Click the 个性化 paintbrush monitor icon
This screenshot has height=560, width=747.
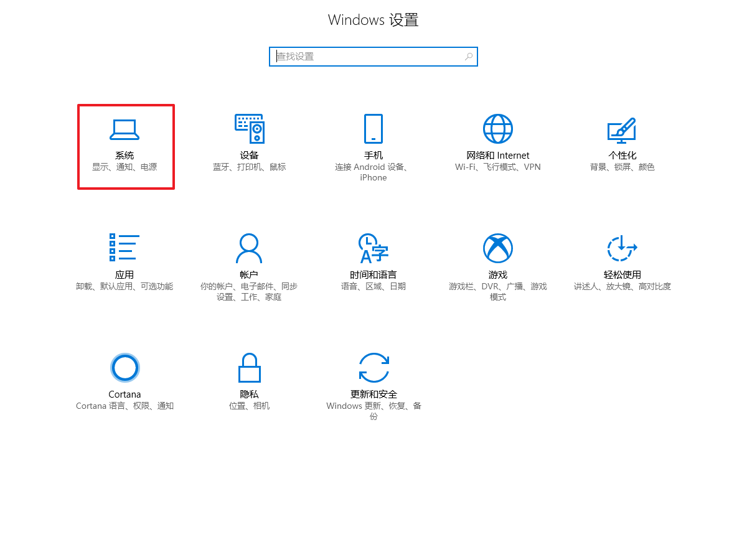[622, 129]
